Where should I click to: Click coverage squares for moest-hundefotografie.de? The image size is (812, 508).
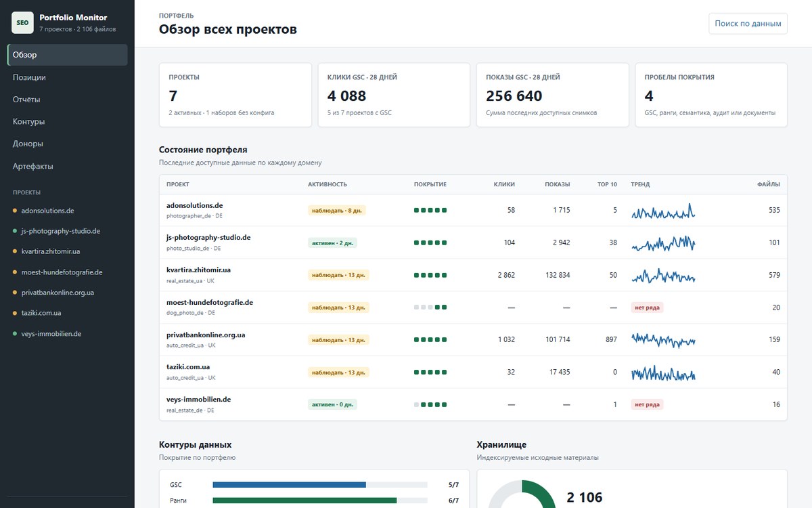point(430,308)
